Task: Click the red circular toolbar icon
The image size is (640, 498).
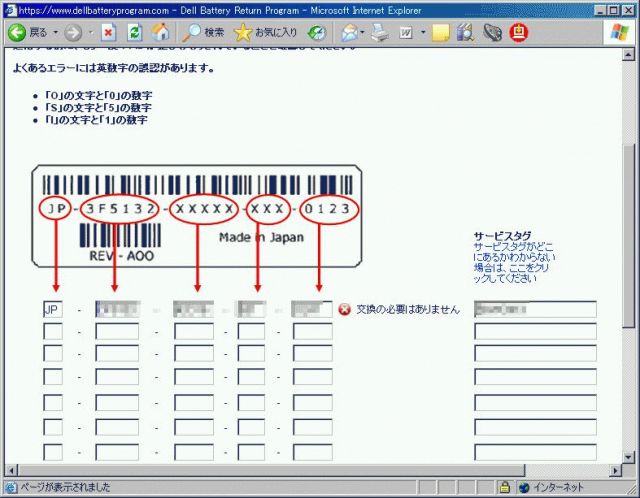Action: [519, 32]
